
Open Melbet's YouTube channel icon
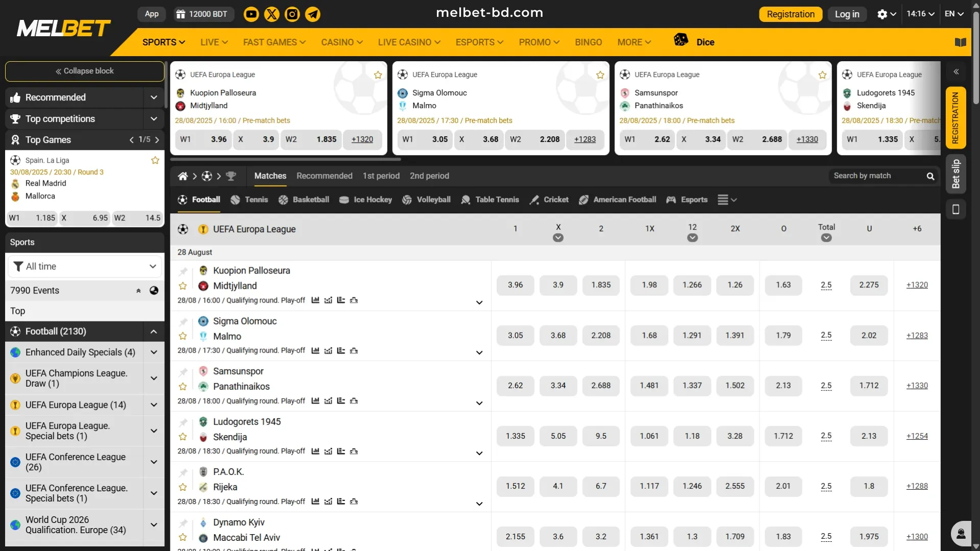(251, 14)
